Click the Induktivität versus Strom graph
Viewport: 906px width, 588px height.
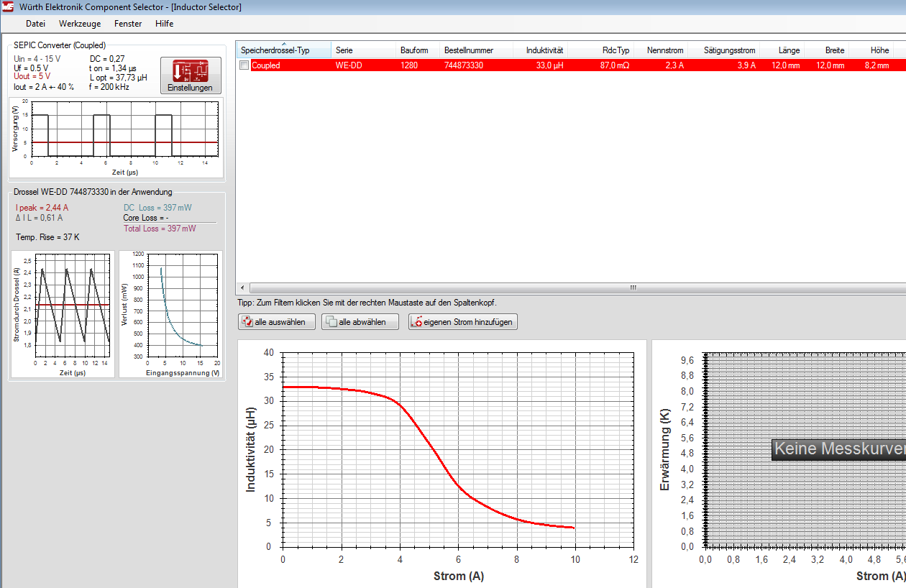pyautogui.click(x=443, y=464)
